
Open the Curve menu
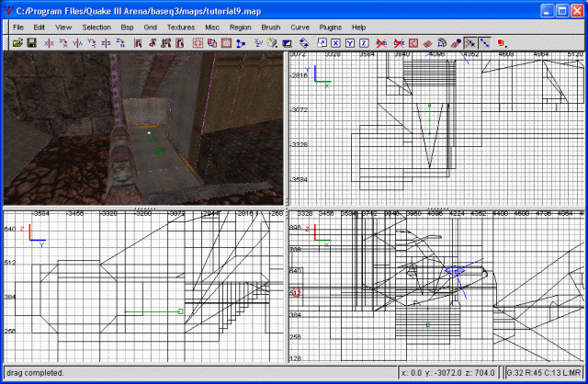[x=300, y=28]
